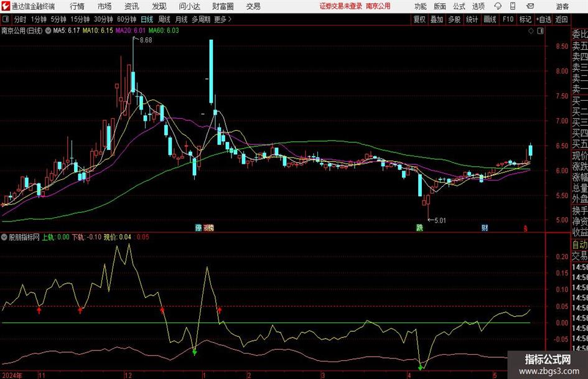588x379 pixels.
Task: Open the mail envelope icon
Action: click(x=530, y=6)
